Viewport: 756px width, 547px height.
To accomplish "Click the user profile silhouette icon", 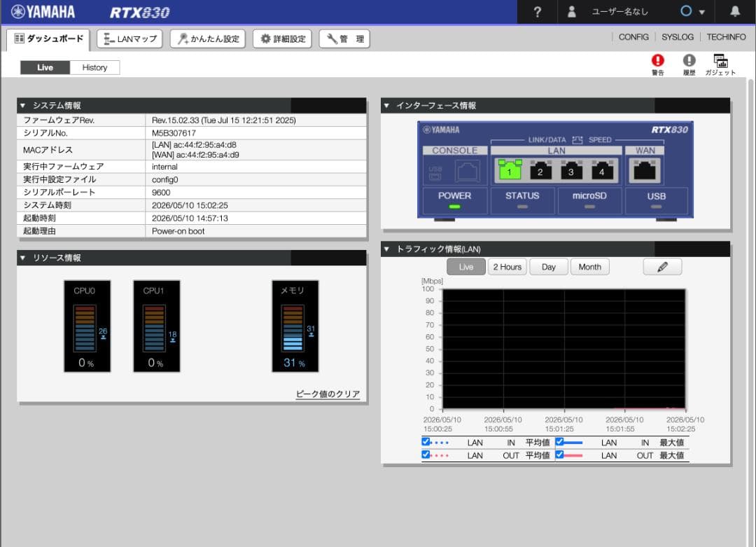I will point(571,12).
